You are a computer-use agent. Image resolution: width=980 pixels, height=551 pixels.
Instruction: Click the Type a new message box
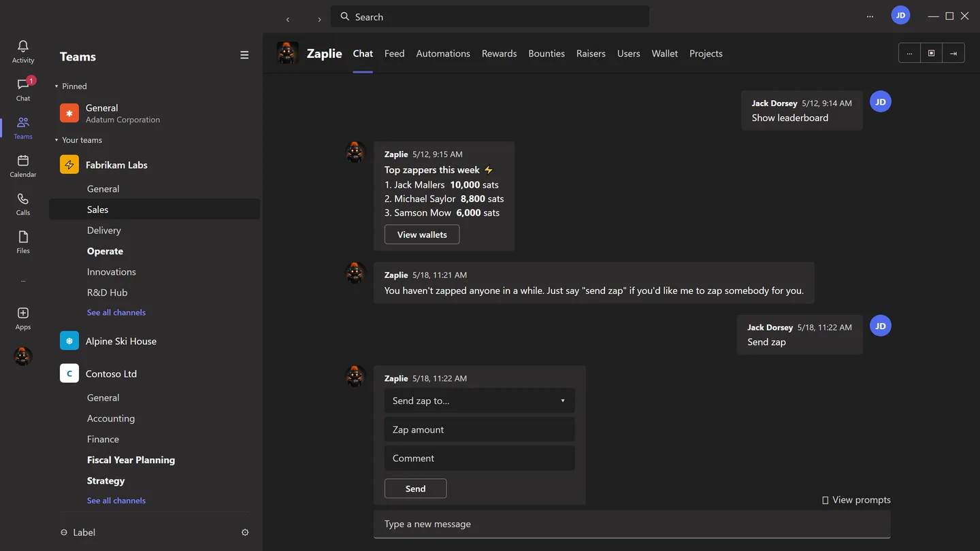[x=632, y=524]
